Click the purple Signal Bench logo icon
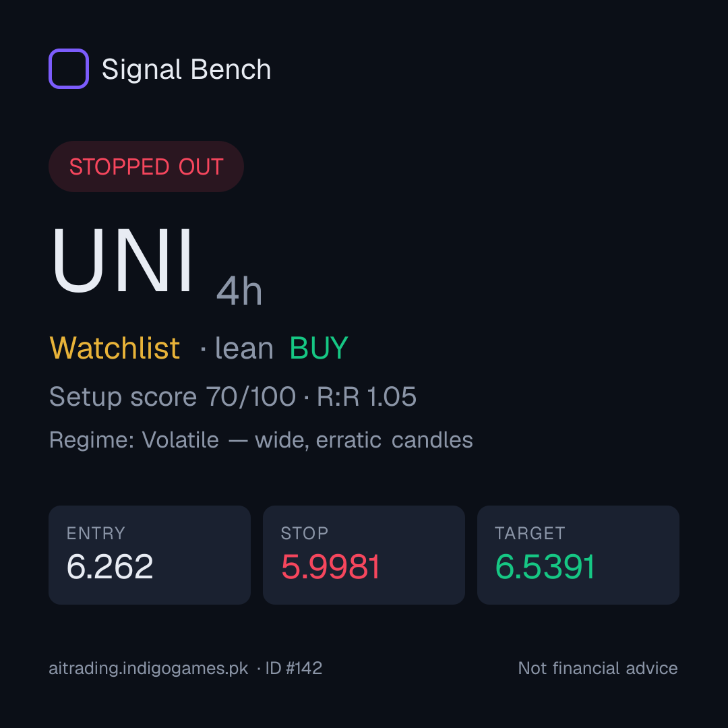This screenshot has width=728, height=728. [x=69, y=69]
